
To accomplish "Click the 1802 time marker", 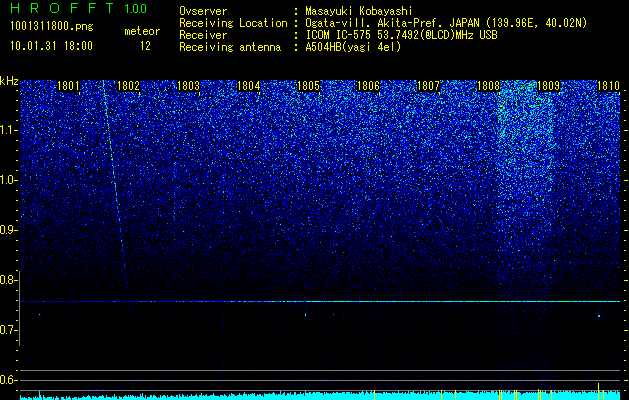I will pos(128,86).
